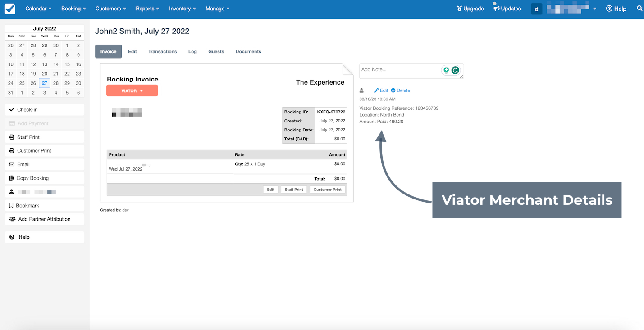Click the user avatar letter d
This screenshot has width=644, height=330.
(536, 9)
